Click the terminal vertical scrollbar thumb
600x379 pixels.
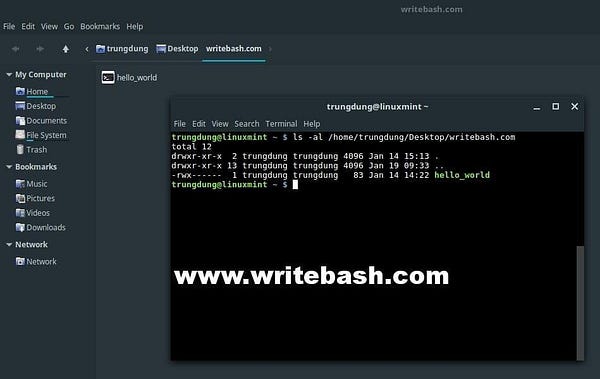pyautogui.click(x=580, y=302)
